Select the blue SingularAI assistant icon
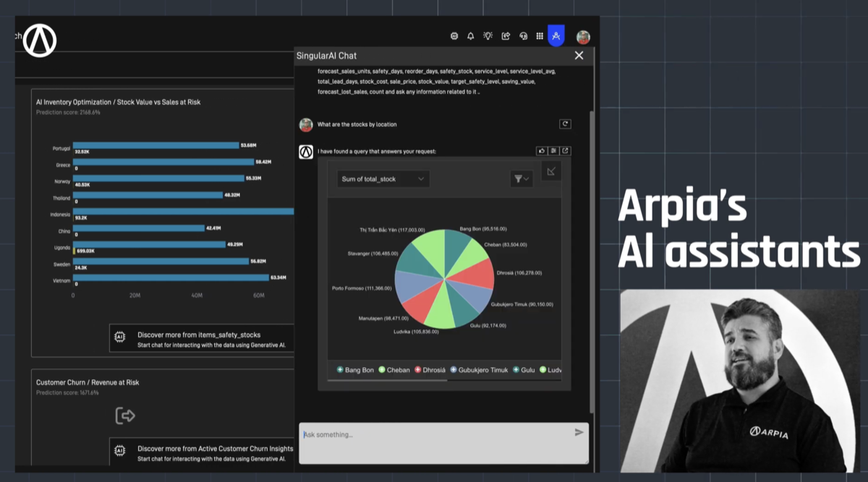Image resolution: width=868 pixels, height=482 pixels. pos(556,36)
